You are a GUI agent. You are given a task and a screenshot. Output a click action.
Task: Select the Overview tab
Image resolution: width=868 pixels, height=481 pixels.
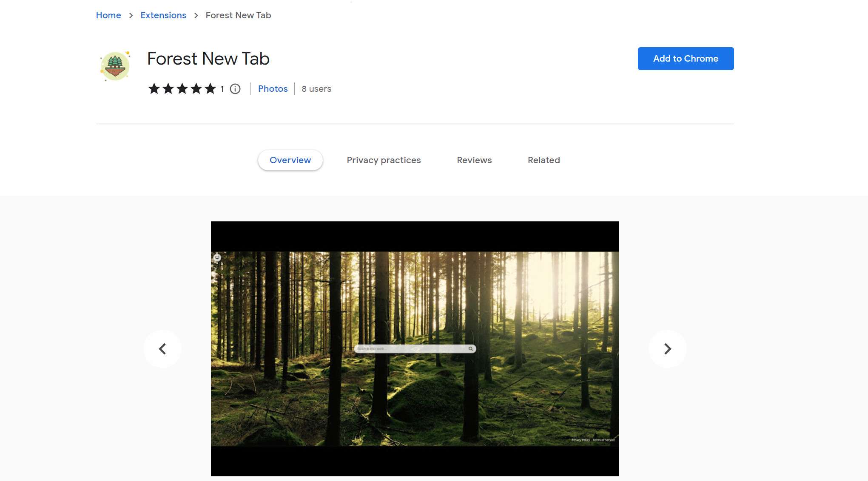click(290, 160)
